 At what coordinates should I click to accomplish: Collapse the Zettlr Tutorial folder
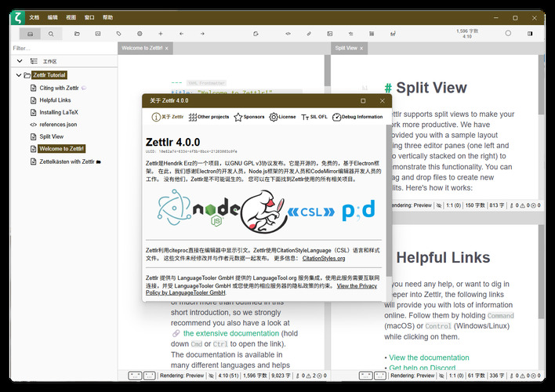click(x=19, y=74)
